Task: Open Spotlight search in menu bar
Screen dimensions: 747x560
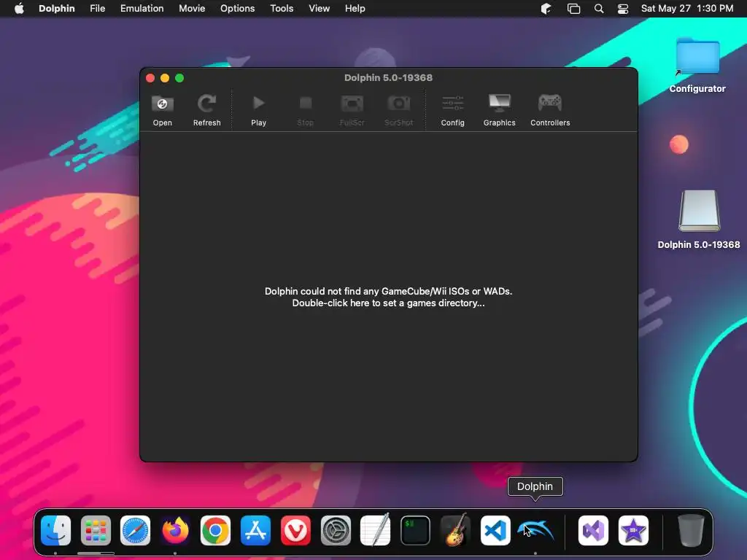Action: tap(599, 9)
